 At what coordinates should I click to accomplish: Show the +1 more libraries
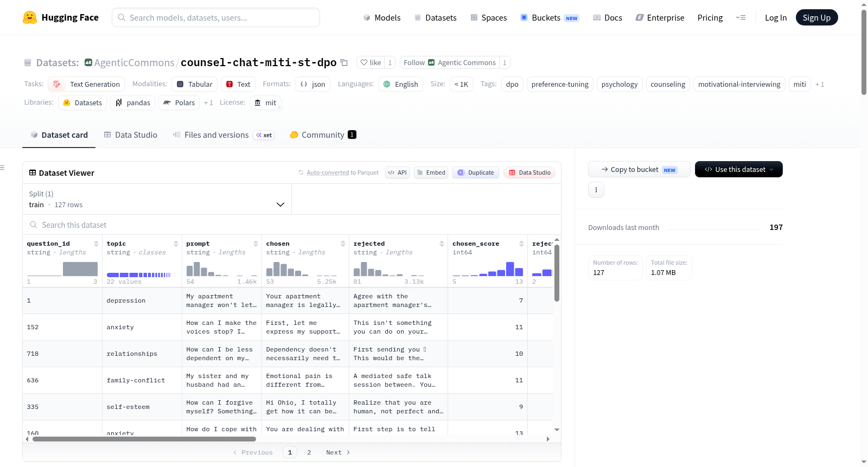208,103
